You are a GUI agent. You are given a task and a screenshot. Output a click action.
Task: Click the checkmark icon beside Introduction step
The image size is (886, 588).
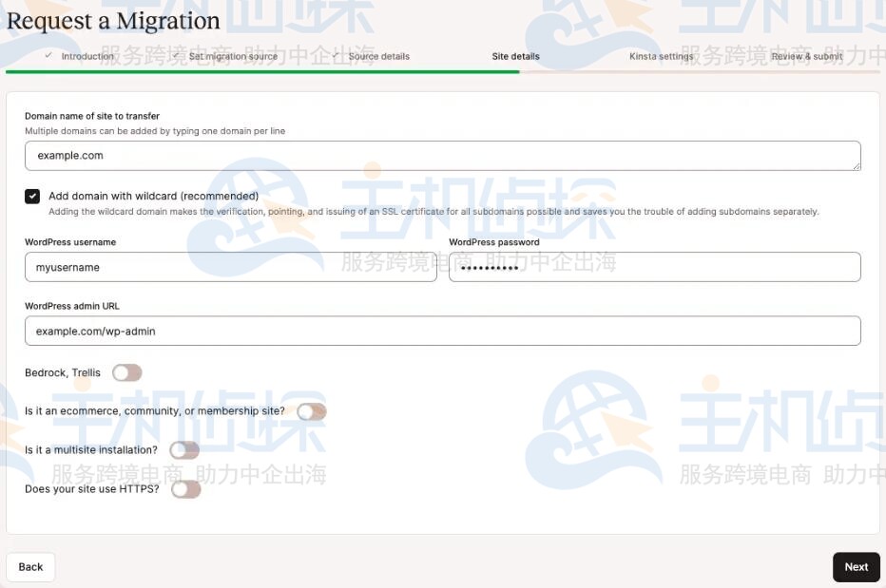[x=50, y=56]
